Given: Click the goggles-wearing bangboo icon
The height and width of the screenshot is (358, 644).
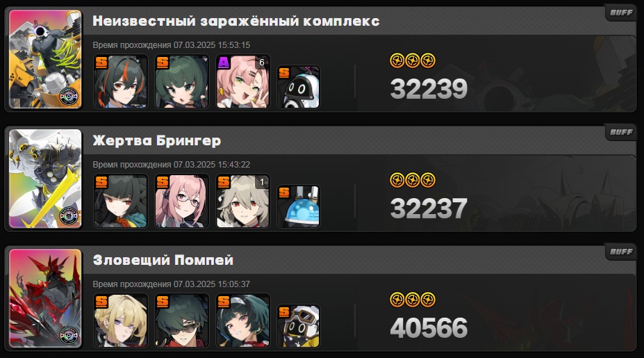Looking at the screenshot, I should [299, 326].
